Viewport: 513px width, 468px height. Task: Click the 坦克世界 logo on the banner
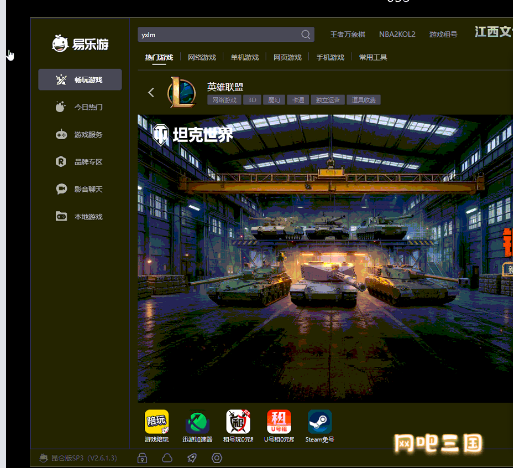[193, 135]
